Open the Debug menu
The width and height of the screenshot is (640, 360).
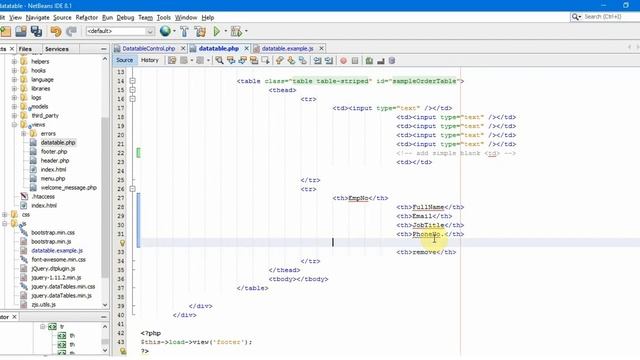[125, 18]
